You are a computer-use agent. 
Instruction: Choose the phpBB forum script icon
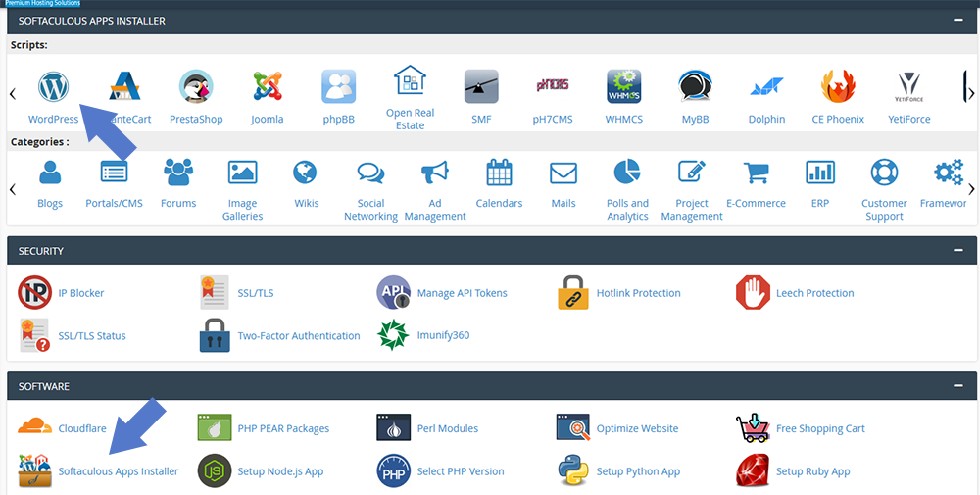pyautogui.click(x=339, y=86)
